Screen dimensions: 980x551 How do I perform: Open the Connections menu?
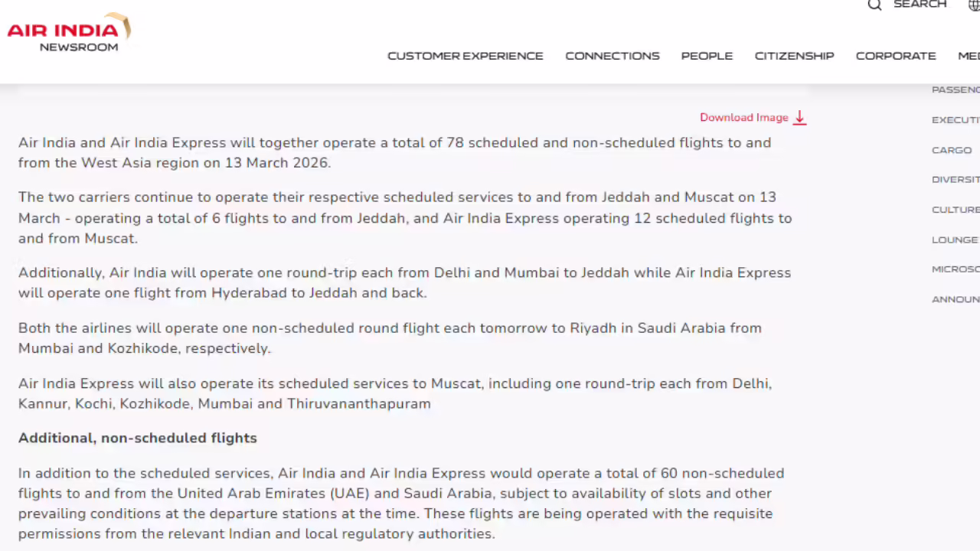pos(612,56)
